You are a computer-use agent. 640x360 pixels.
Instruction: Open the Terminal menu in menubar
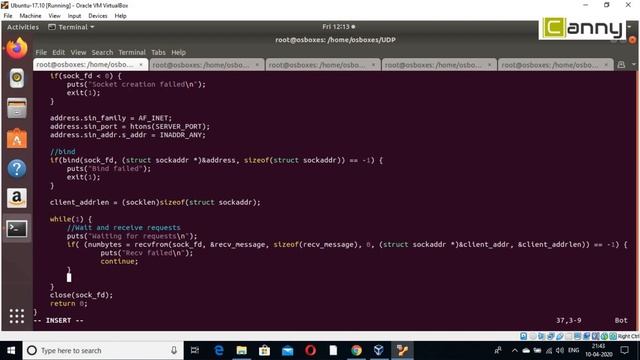tap(132, 52)
